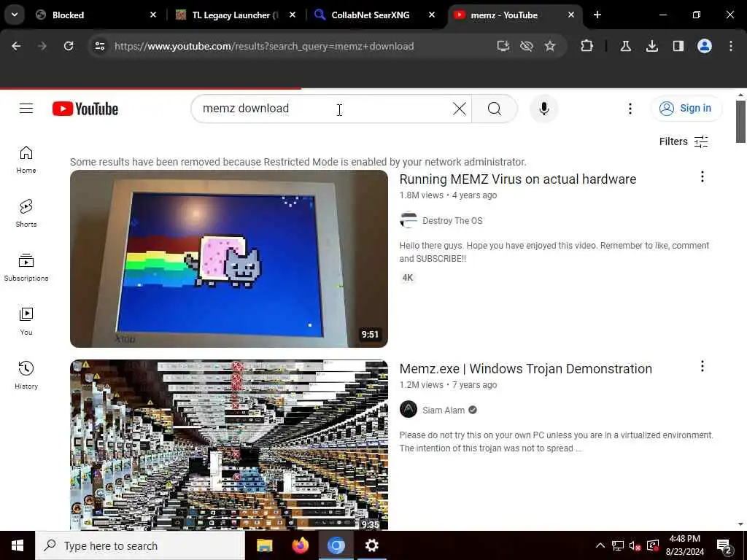Screen dimensions: 747x560
Task: Go back to the previous page
Action: 16,46
